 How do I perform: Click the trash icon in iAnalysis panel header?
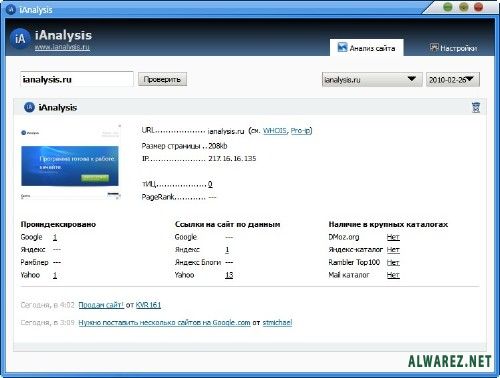click(x=476, y=107)
